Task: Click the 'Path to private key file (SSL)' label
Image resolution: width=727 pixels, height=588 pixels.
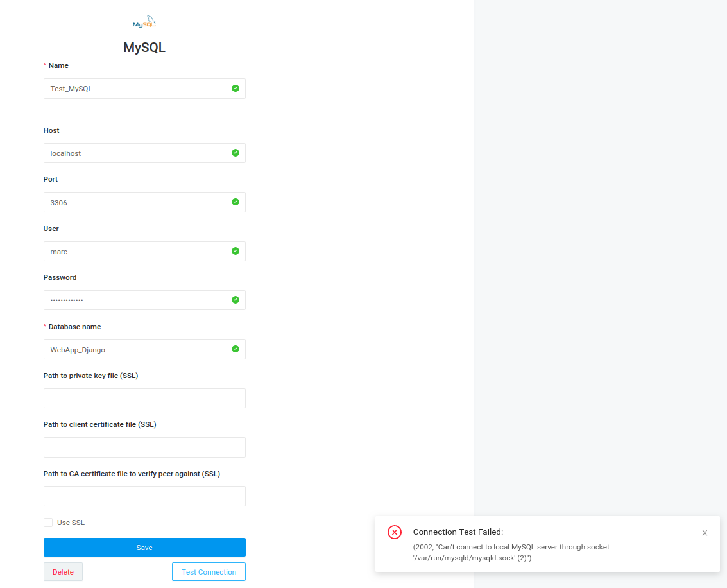Action: [x=91, y=376]
